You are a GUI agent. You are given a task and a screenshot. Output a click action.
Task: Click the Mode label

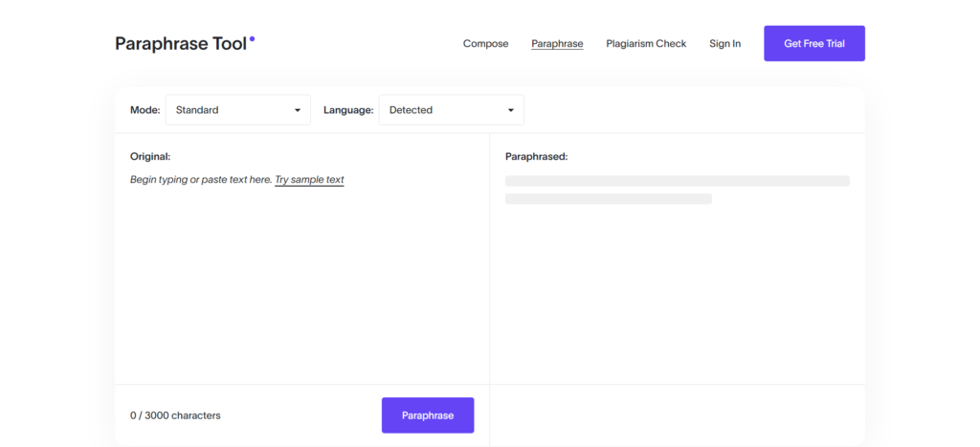coord(145,110)
